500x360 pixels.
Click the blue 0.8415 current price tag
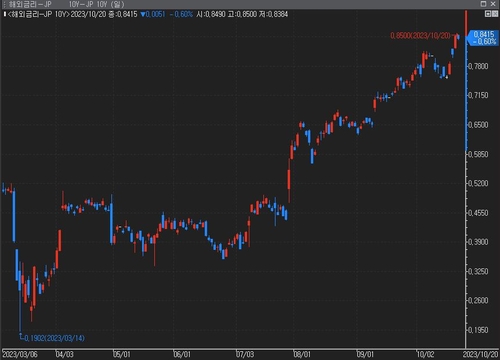pyautogui.click(x=482, y=38)
